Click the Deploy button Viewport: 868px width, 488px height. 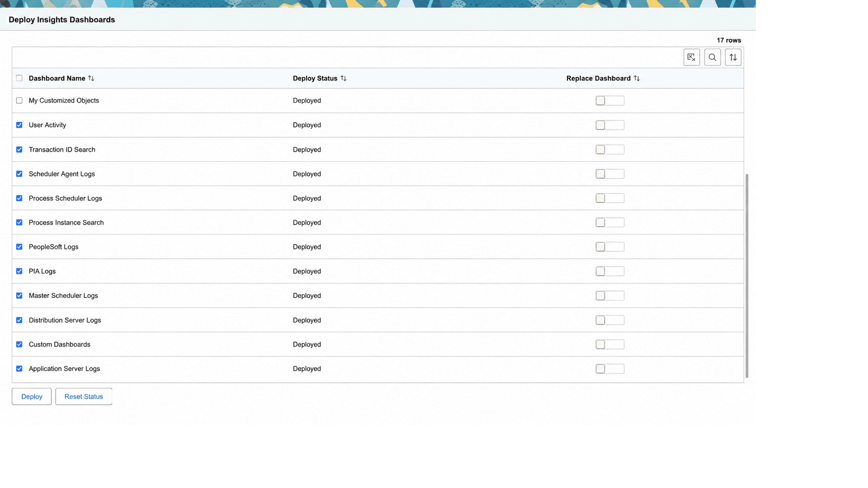[x=32, y=396]
